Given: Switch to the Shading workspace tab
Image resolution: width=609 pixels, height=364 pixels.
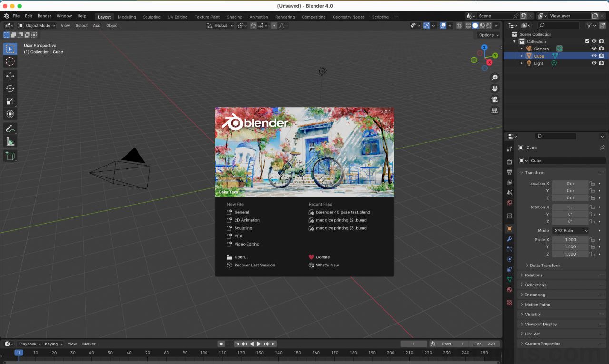Looking at the screenshot, I should 235,17.
